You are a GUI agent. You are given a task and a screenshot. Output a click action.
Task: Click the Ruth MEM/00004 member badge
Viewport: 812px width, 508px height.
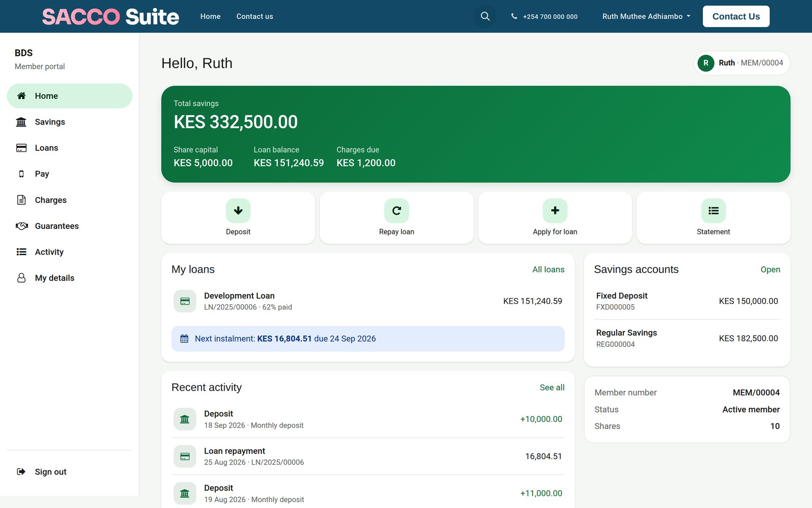pyautogui.click(x=741, y=63)
